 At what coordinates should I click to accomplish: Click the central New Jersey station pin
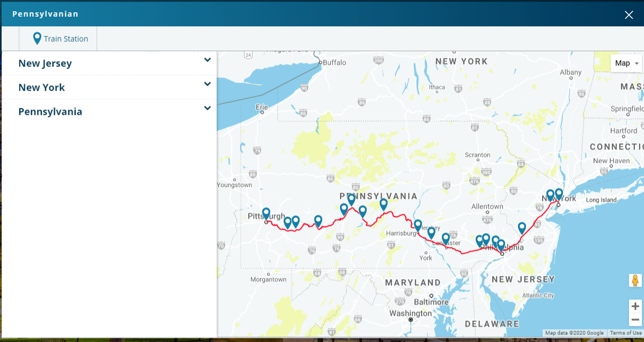(522, 228)
